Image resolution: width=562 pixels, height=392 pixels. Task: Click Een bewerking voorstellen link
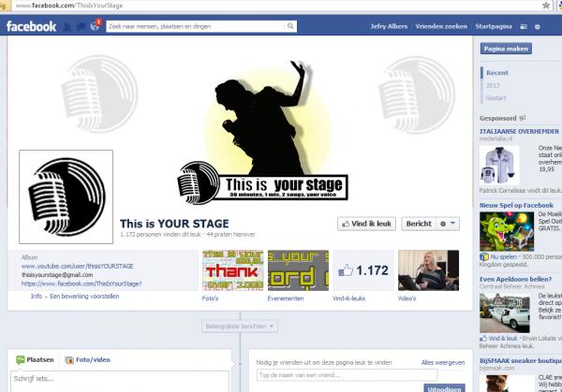[x=84, y=296]
